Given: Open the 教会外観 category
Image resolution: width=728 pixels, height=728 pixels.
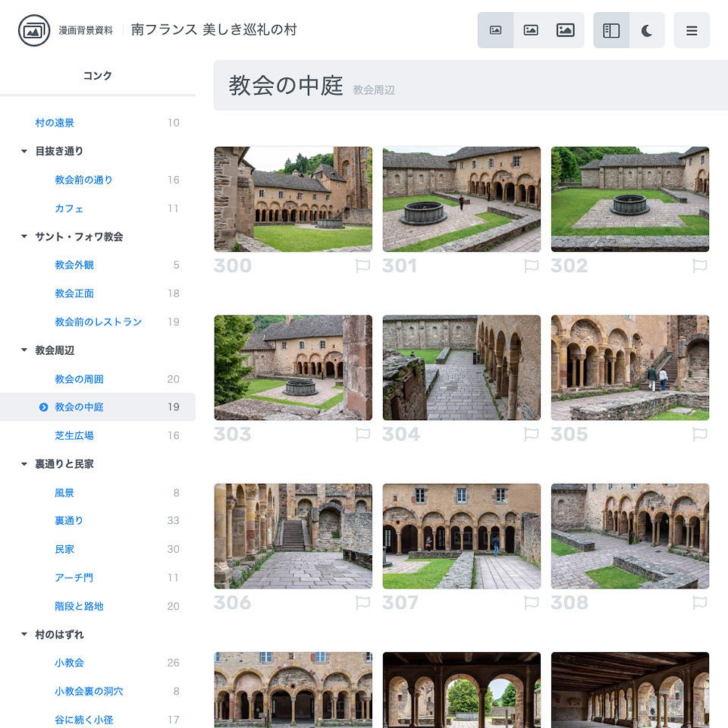Looking at the screenshot, I should (x=74, y=265).
